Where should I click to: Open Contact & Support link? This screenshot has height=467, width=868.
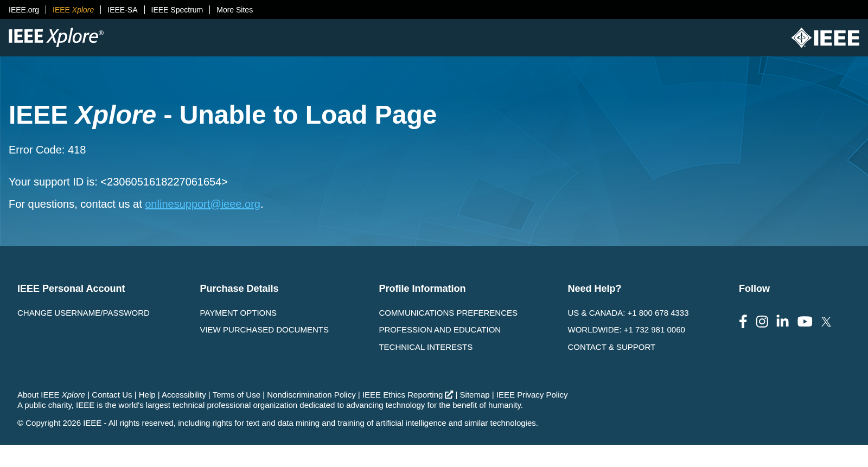(x=611, y=347)
